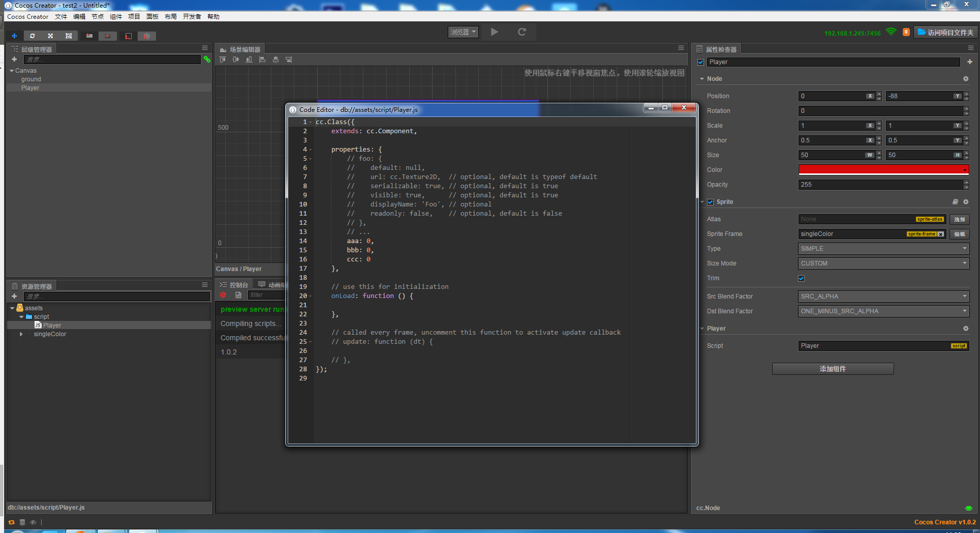Select the rect transform tool

69,36
